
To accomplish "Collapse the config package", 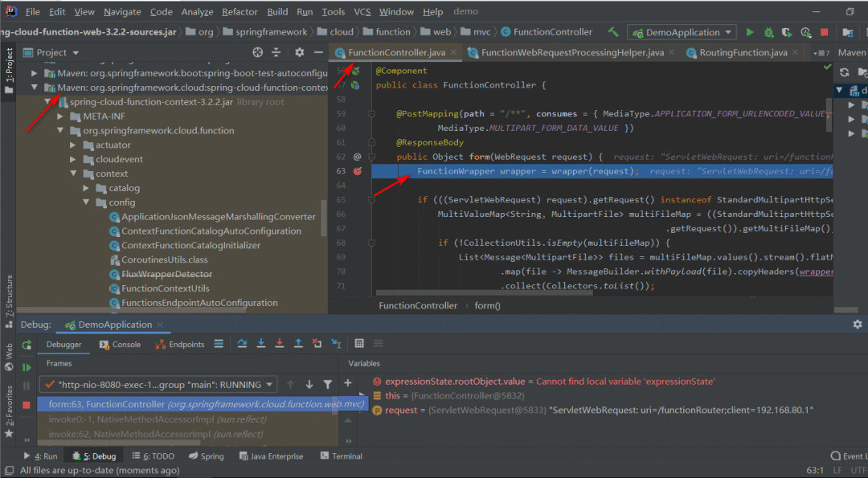I will 86,202.
